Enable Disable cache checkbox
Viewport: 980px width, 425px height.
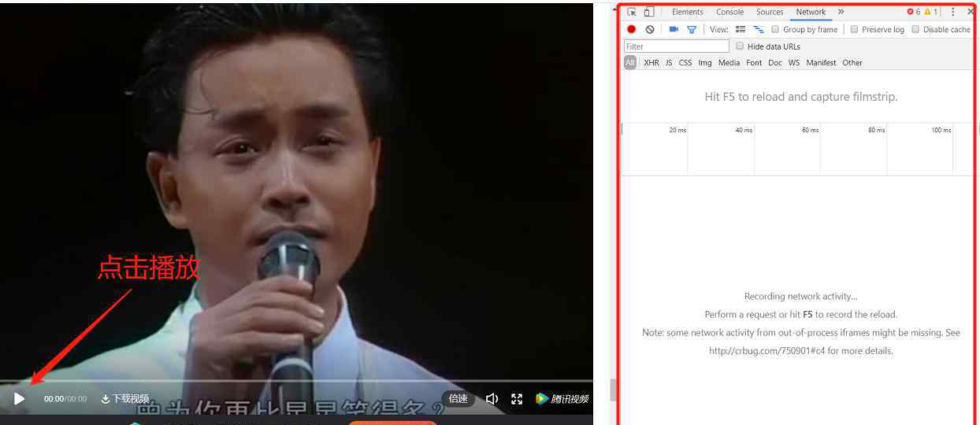[915, 29]
